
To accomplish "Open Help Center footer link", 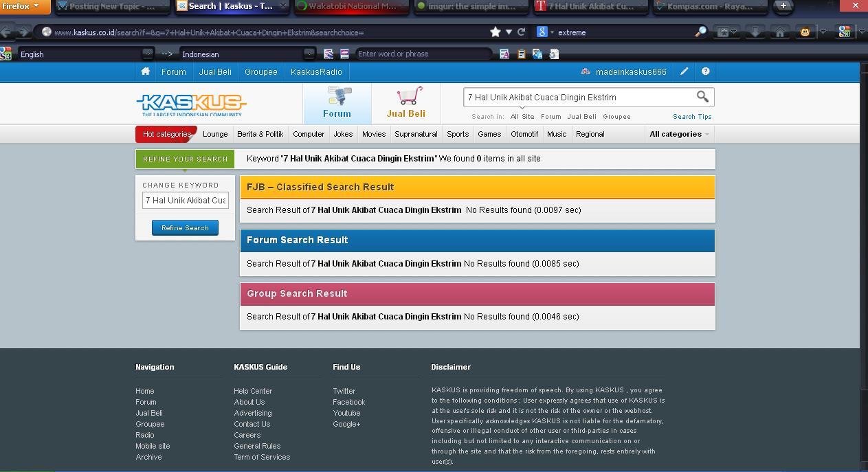I will 253,391.
